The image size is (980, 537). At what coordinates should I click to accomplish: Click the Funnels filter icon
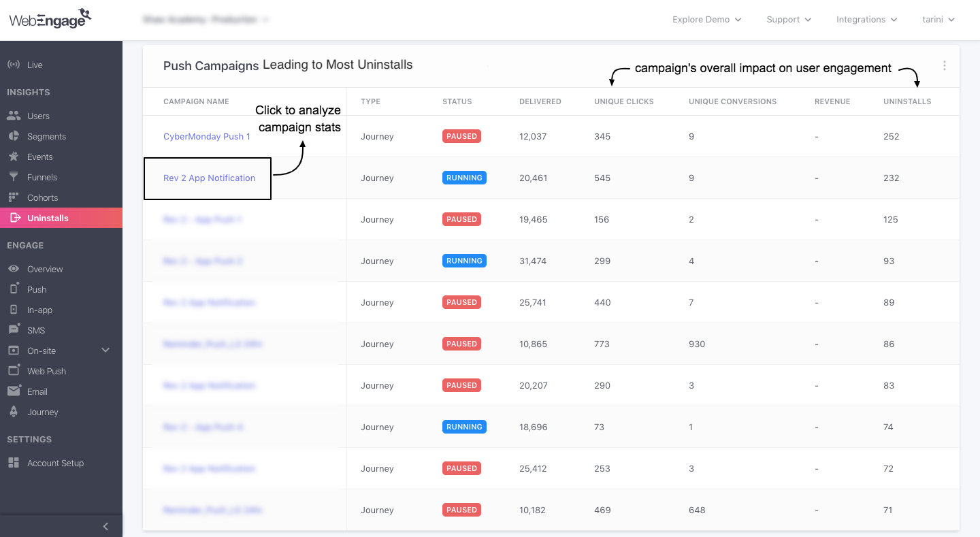14,177
